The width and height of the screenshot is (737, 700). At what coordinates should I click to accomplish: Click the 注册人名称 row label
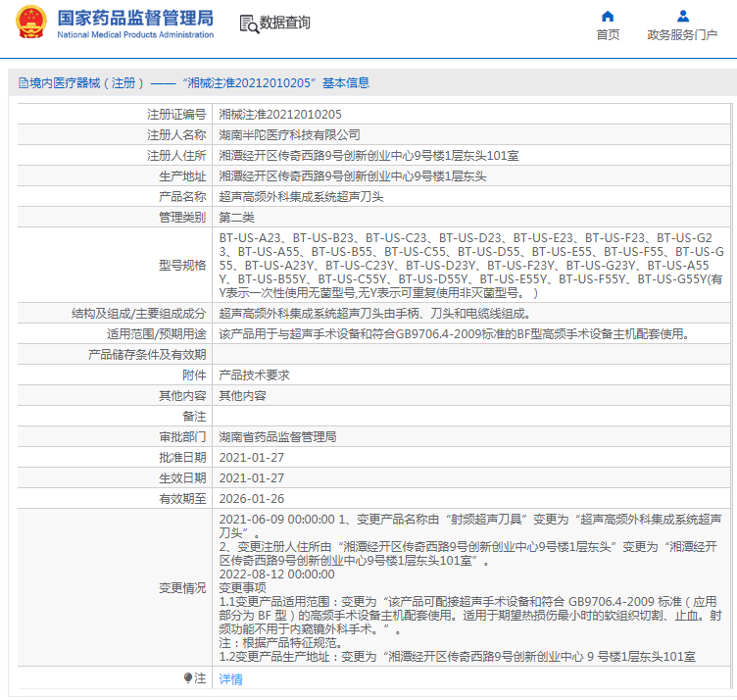tap(176, 135)
